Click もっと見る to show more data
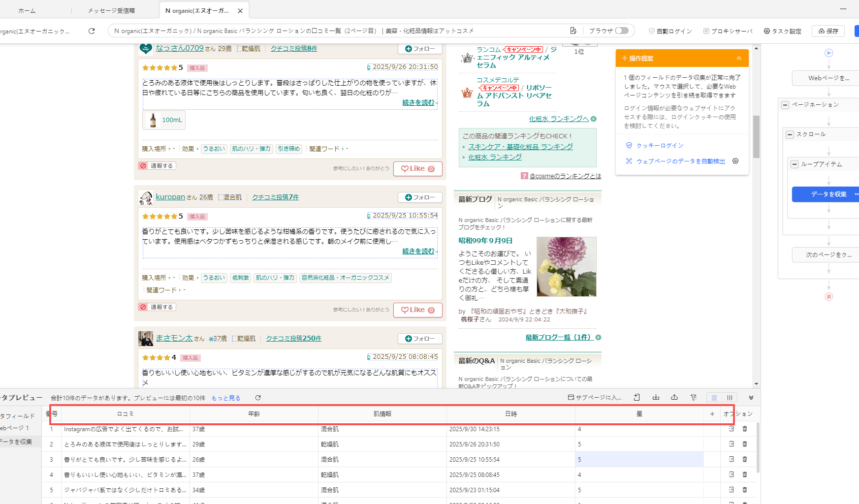This screenshot has height=504, width=859. [226, 398]
